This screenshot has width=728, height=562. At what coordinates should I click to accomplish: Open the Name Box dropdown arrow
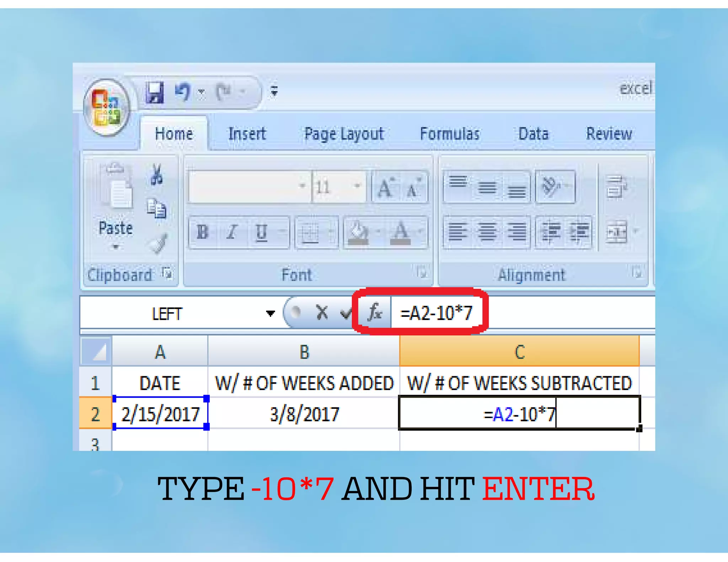tap(270, 313)
